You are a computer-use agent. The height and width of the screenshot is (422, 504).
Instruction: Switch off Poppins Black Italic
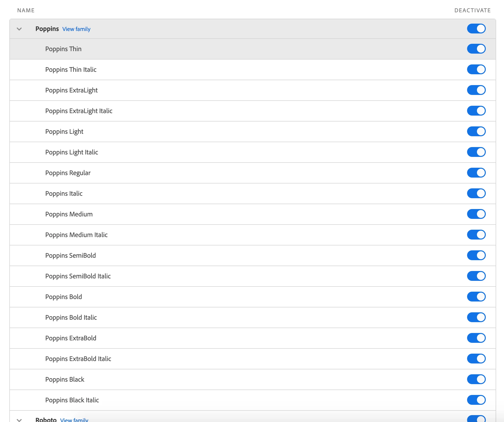(476, 400)
